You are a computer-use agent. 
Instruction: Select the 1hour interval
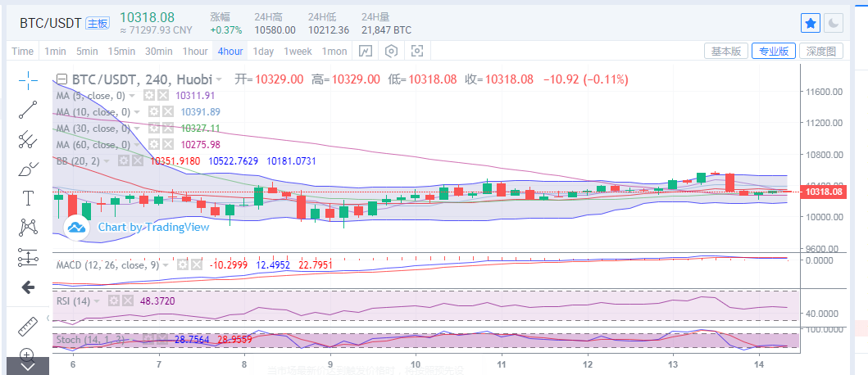point(195,52)
